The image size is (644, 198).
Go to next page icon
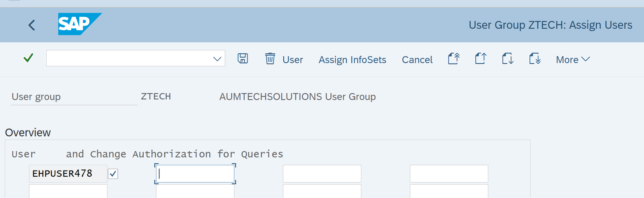tap(508, 59)
